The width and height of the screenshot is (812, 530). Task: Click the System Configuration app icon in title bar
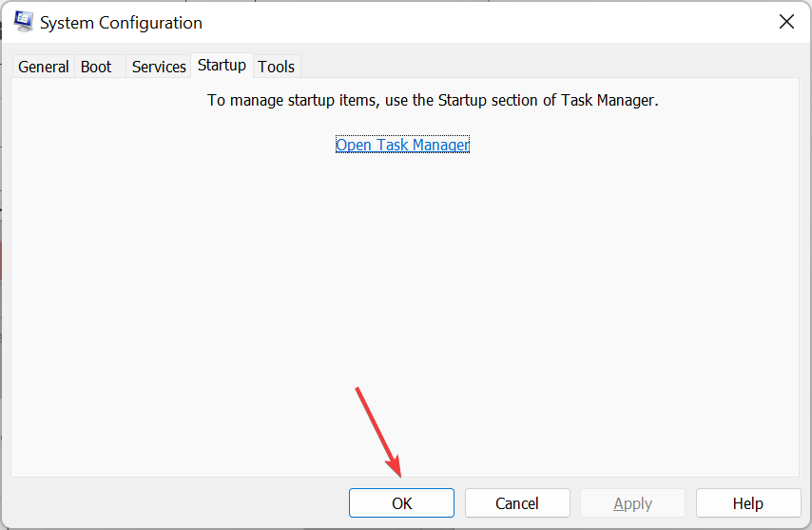[24, 22]
